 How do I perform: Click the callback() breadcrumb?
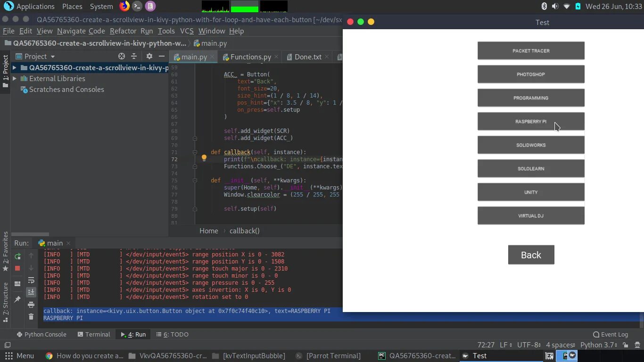pos(245,230)
